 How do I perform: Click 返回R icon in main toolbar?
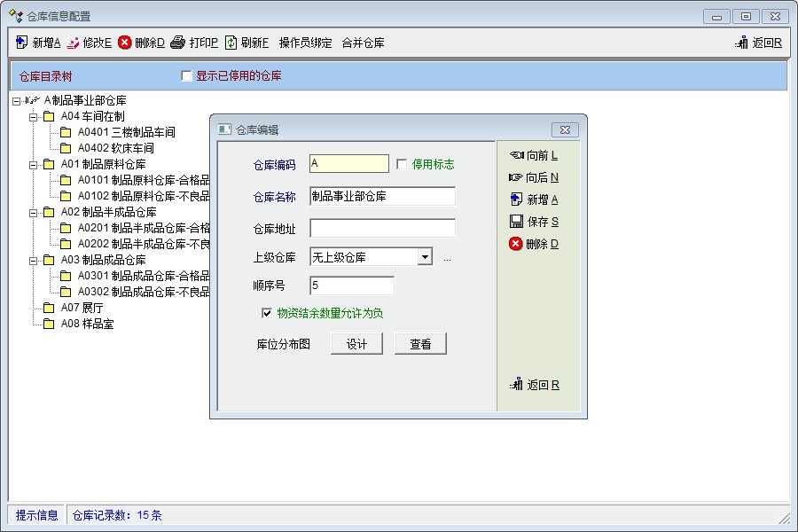pos(741,43)
